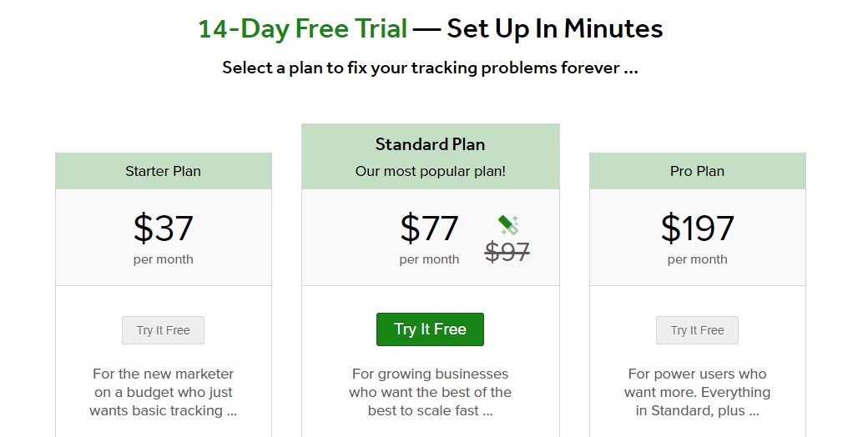Select the Pro Plan header
Viewport: 868px width, 437px height.
(698, 172)
